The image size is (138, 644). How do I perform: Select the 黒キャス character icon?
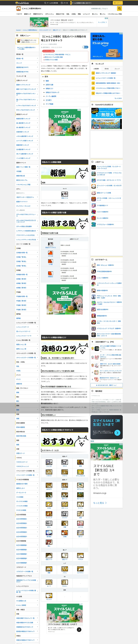pos(65,495)
